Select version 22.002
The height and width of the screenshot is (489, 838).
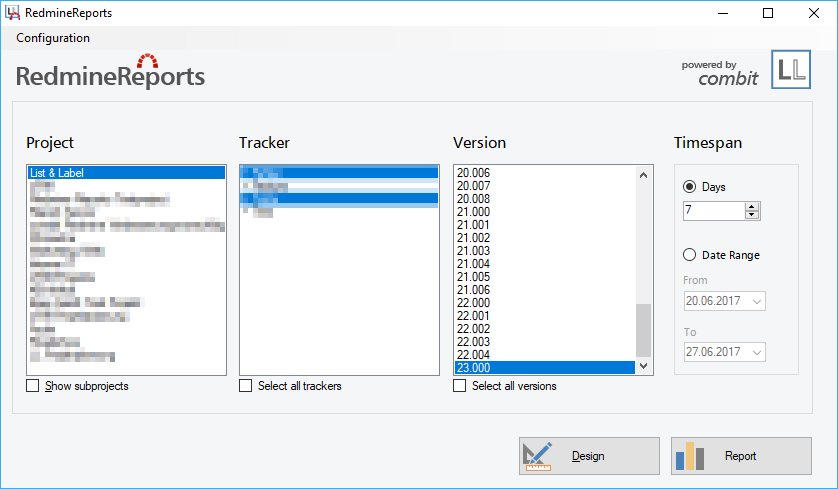coord(545,329)
